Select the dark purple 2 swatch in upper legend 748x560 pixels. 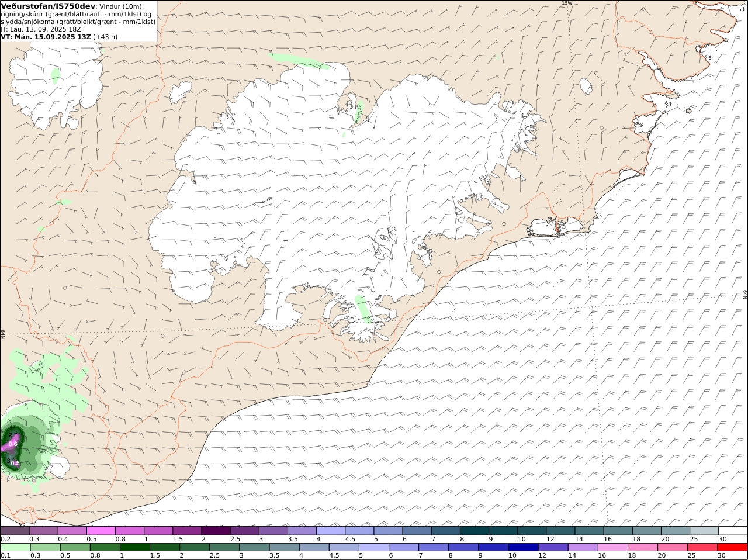pyautogui.click(x=216, y=531)
